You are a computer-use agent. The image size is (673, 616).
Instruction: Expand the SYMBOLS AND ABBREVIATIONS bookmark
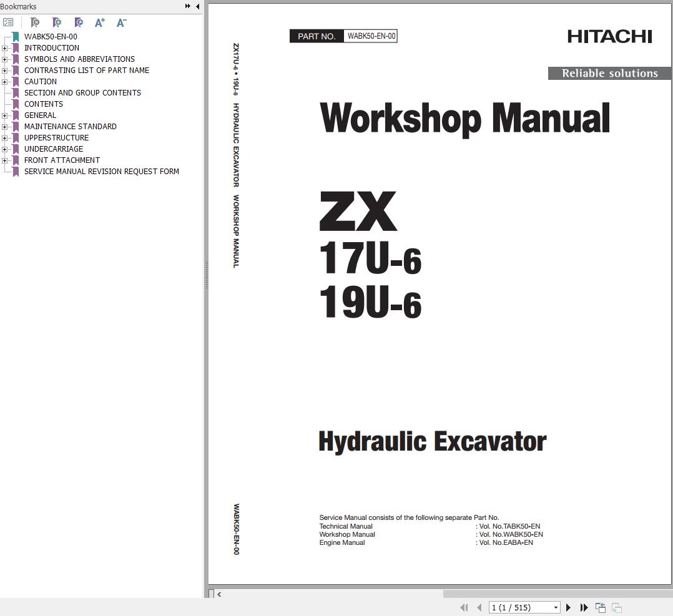point(5,59)
